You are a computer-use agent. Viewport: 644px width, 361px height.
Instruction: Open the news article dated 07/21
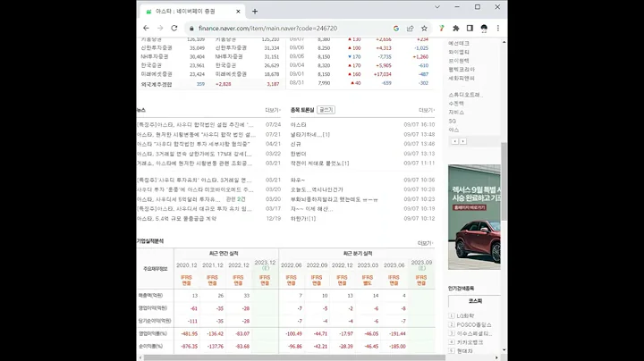pyautogui.click(x=196, y=135)
